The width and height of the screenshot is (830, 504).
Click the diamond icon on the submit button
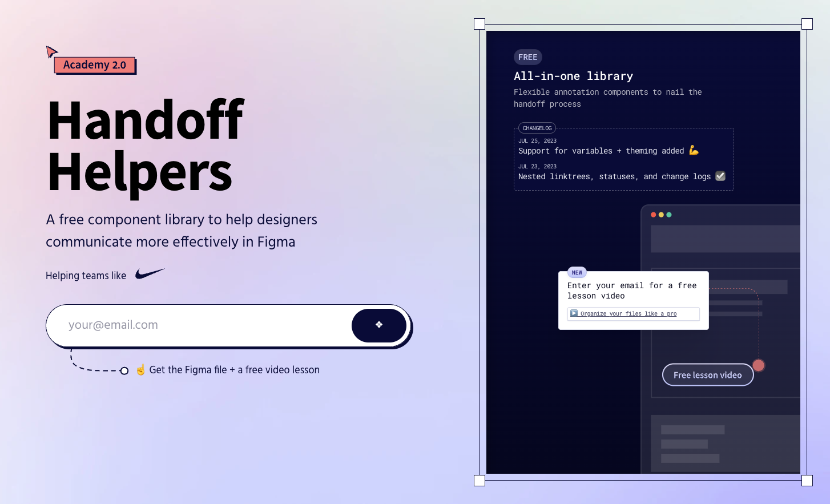[x=378, y=325]
